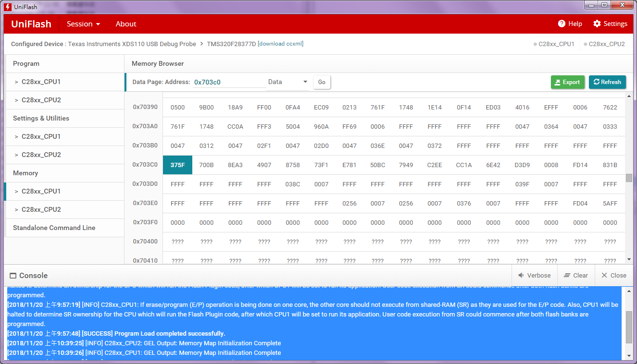Click Go to jump to the address
637x364 pixels.
click(x=322, y=82)
